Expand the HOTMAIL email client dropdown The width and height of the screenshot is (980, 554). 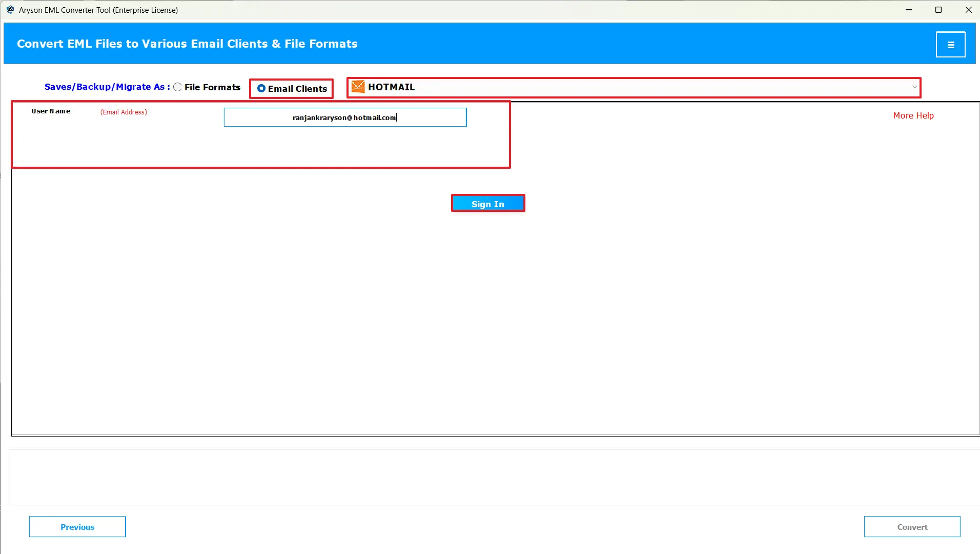(914, 87)
